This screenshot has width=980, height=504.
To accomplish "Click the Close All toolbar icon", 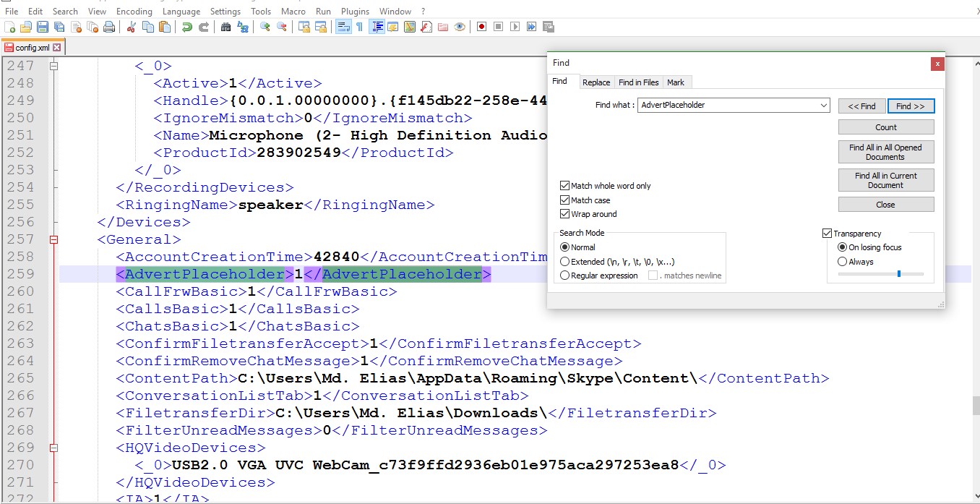I will (x=92, y=27).
